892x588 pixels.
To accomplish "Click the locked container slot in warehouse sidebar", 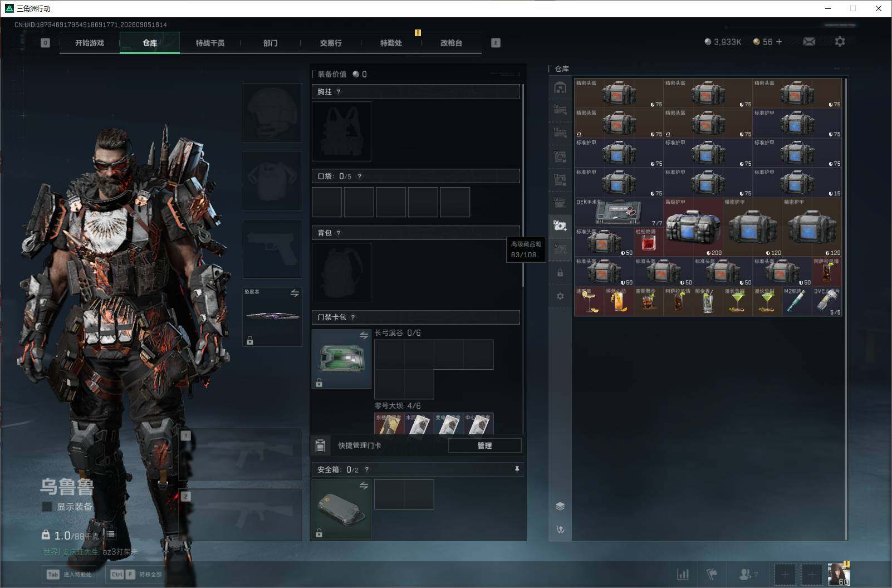I will click(560, 273).
